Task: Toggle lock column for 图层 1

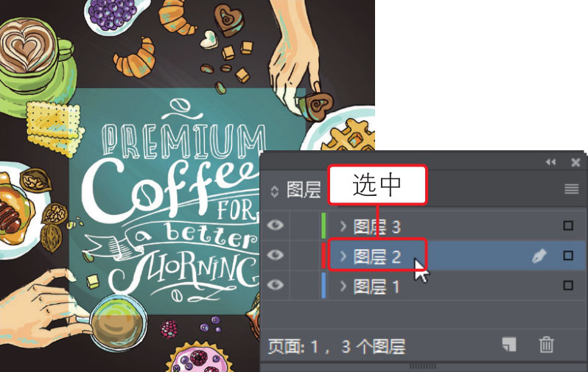Action: (x=304, y=285)
